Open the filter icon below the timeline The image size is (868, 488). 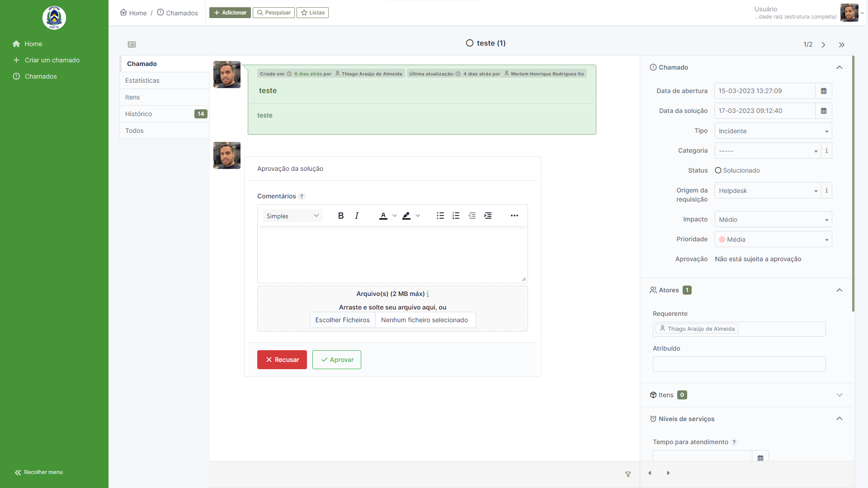coord(628,474)
